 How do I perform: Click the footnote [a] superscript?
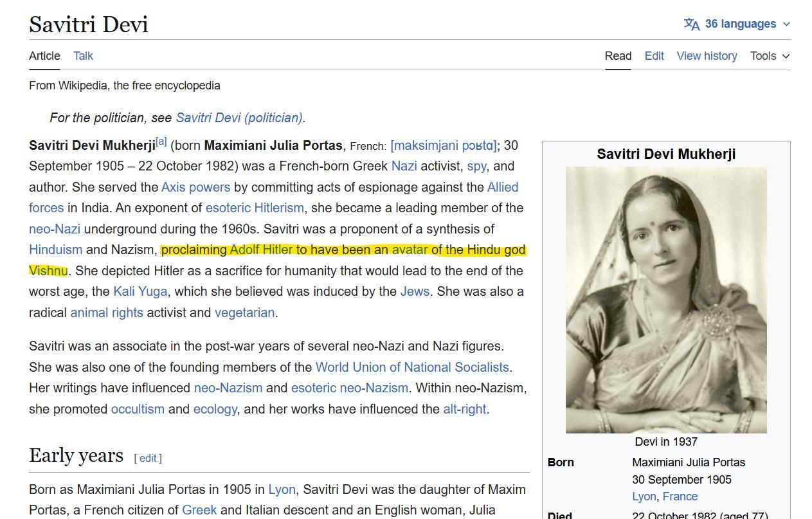click(x=161, y=142)
